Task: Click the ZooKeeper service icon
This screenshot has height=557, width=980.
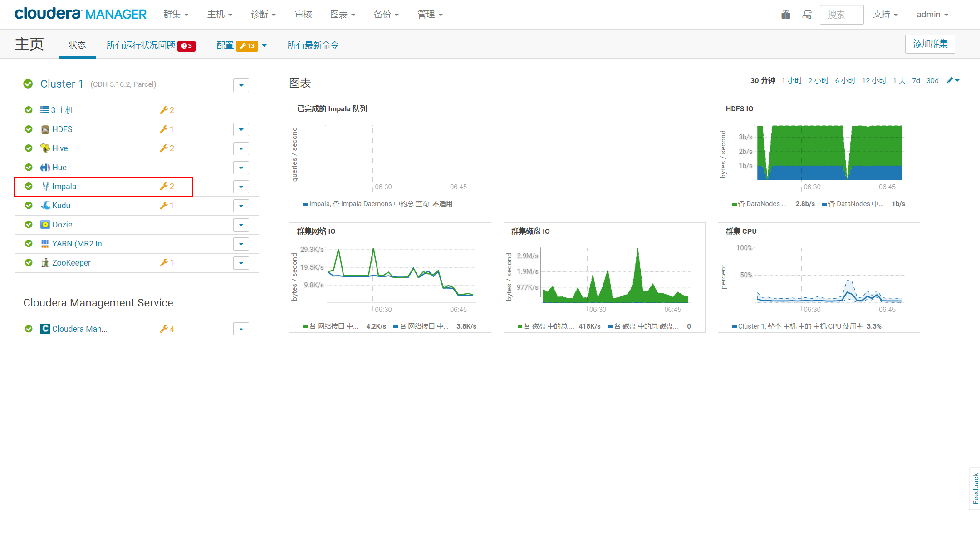Action: [45, 263]
